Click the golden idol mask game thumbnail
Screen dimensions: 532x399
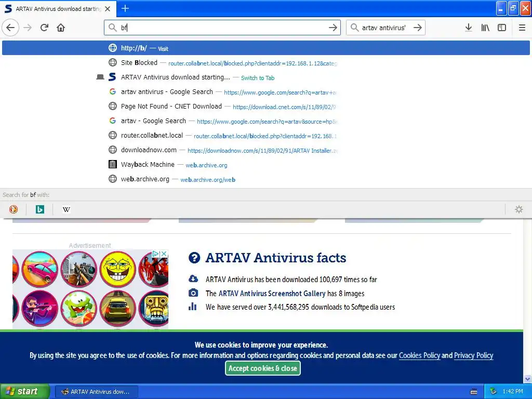155,309
